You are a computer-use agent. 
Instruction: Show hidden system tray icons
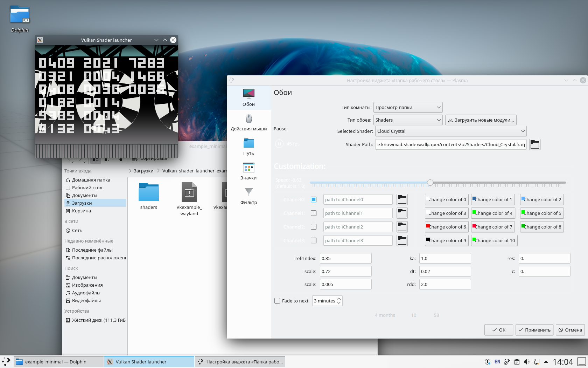(546, 362)
